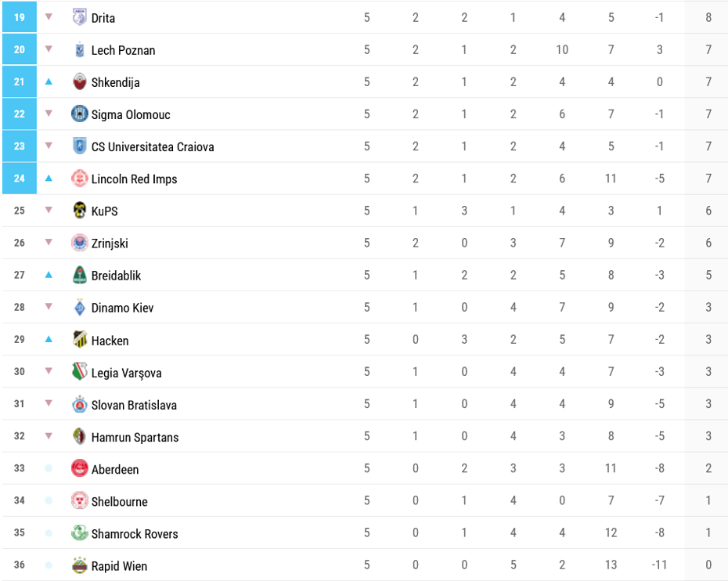Click the Drita club crest
This screenshot has width=728, height=581.
pos(79,17)
